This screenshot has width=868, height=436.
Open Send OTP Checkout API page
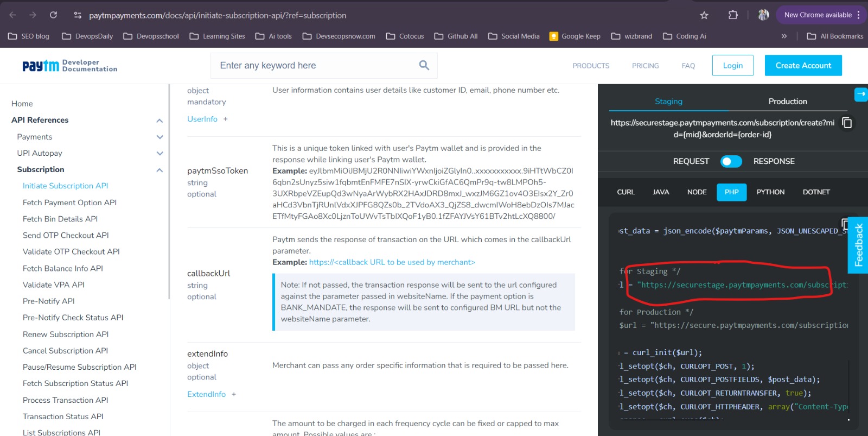tap(66, 235)
